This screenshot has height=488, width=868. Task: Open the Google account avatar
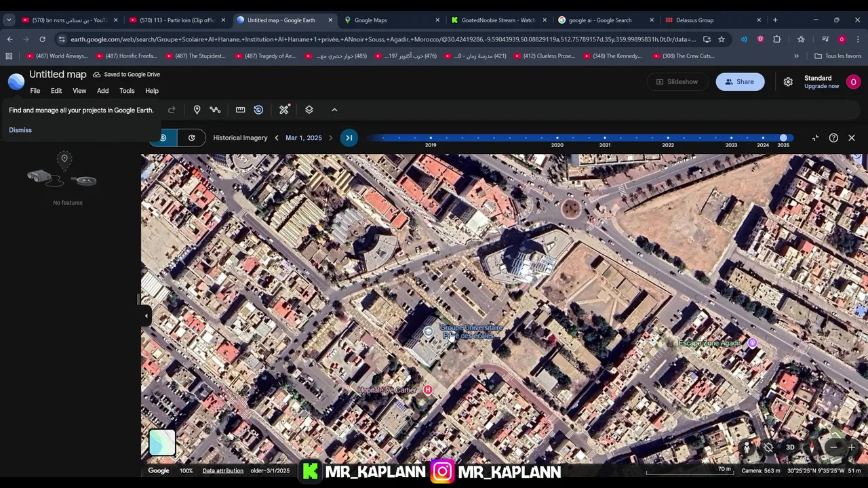[853, 81]
